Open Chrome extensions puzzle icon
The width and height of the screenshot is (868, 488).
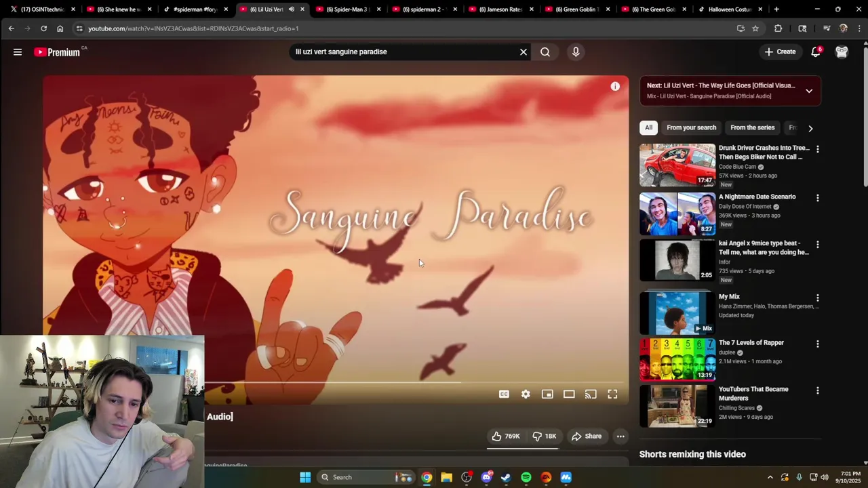[778, 28]
